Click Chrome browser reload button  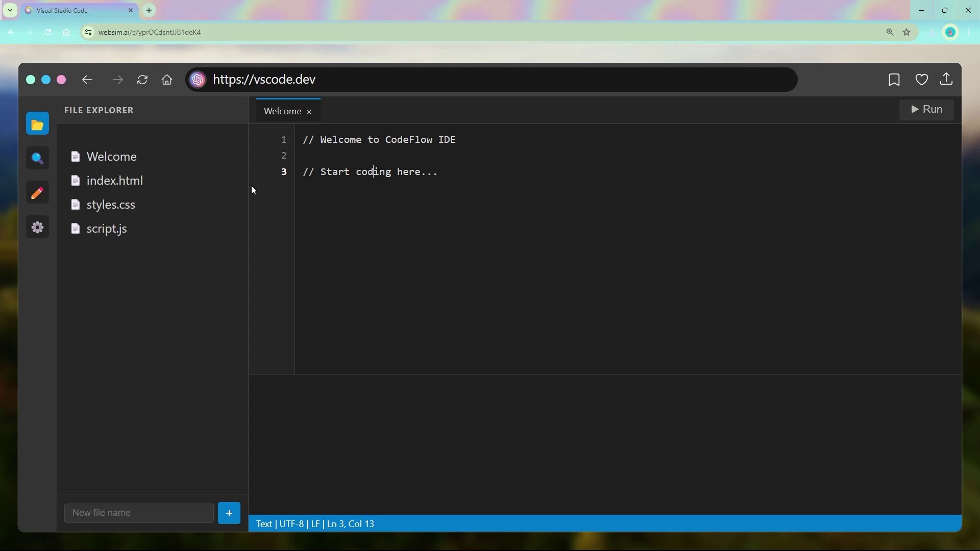click(48, 32)
